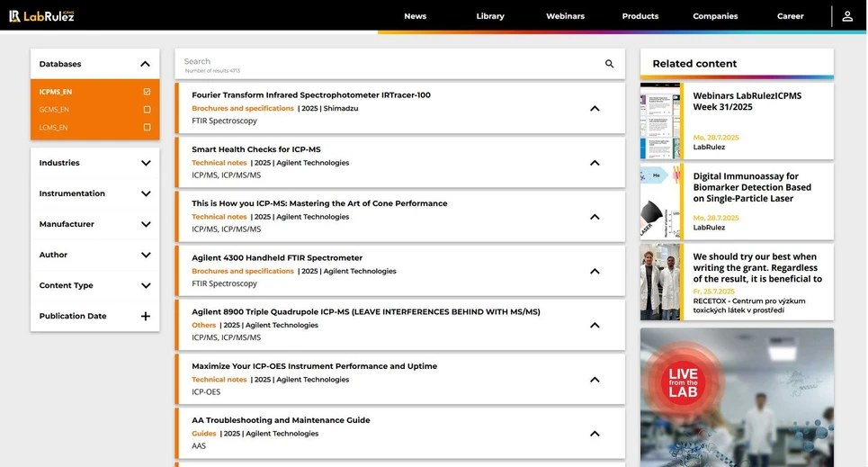The width and height of the screenshot is (868, 467).
Task: Toggle chevron on Maximize ICP-OES Performance card
Action: coord(595,380)
